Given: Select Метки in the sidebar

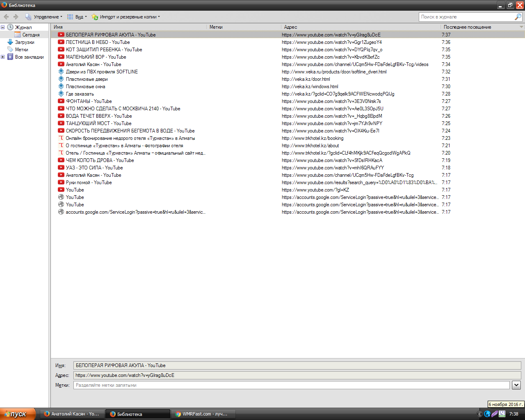Looking at the screenshot, I should [x=21, y=50].
